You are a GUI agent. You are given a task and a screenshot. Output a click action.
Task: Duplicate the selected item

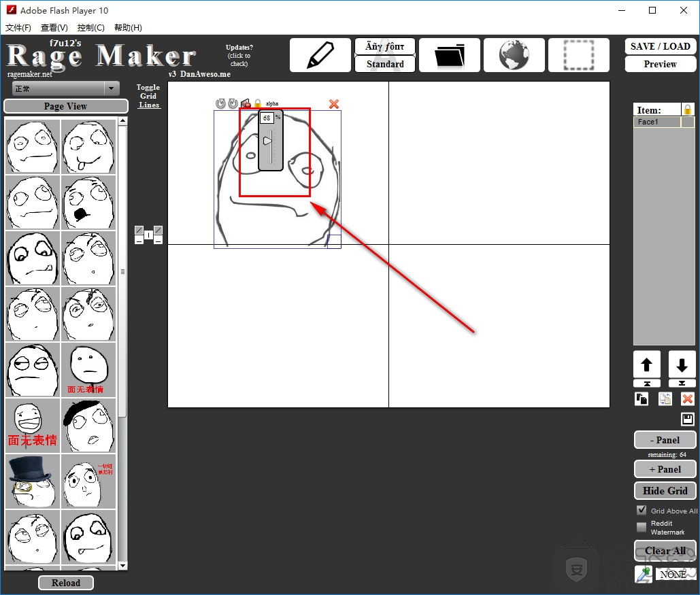point(641,398)
